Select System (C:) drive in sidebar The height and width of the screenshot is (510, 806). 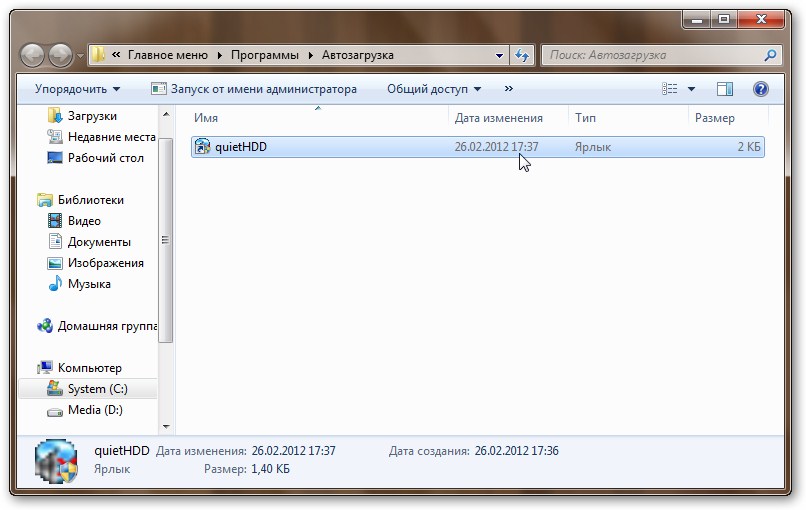click(97, 389)
